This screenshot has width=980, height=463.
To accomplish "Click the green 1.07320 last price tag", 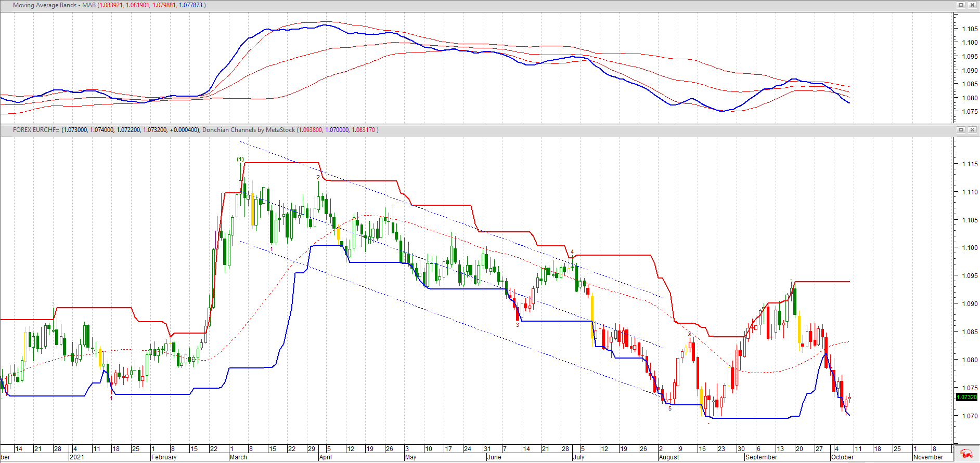I will click(967, 397).
